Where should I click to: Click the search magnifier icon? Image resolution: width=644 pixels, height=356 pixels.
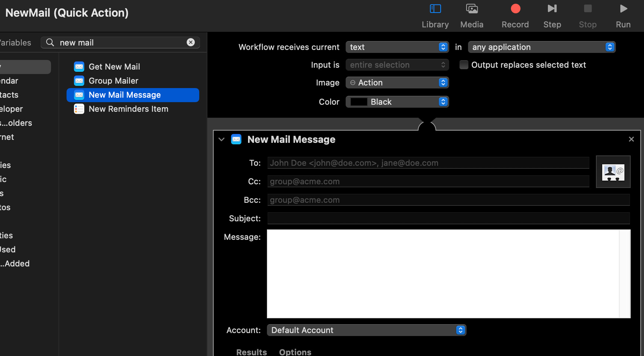coord(50,42)
